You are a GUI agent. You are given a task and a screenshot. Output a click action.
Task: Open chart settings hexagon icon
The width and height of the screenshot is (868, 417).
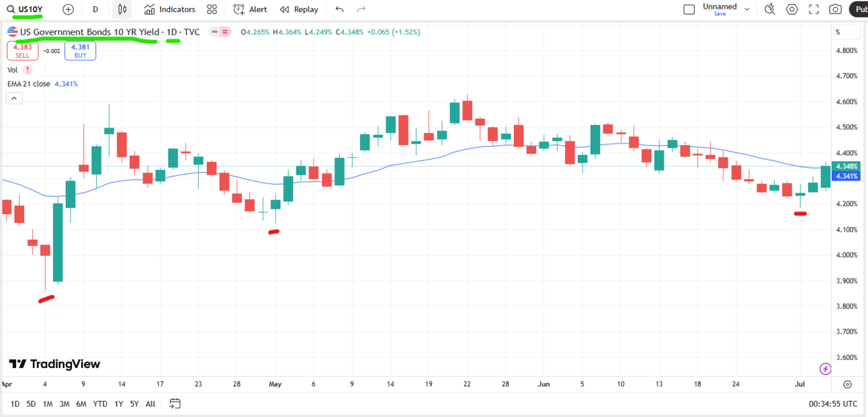[792, 9]
